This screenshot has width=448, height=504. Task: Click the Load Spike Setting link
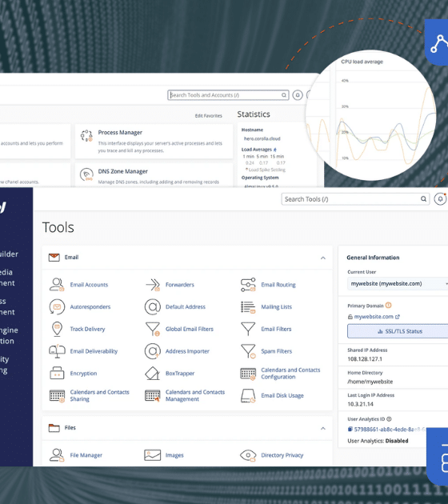coord(266,170)
